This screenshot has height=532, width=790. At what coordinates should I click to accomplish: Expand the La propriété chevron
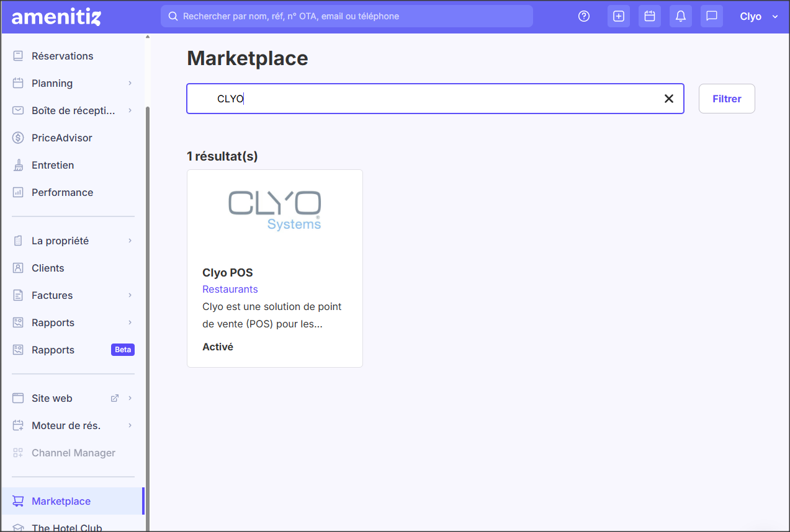pyautogui.click(x=130, y=241)
